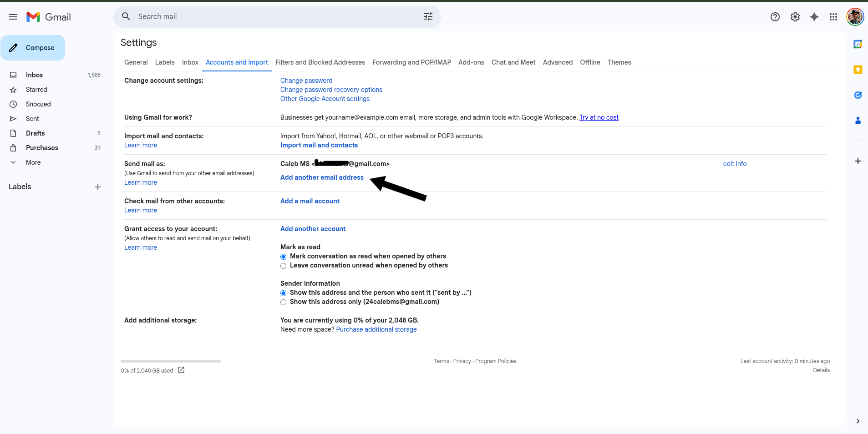Open storage management external link icon
The width and height of the screenshot is (868, 434).
181,370
